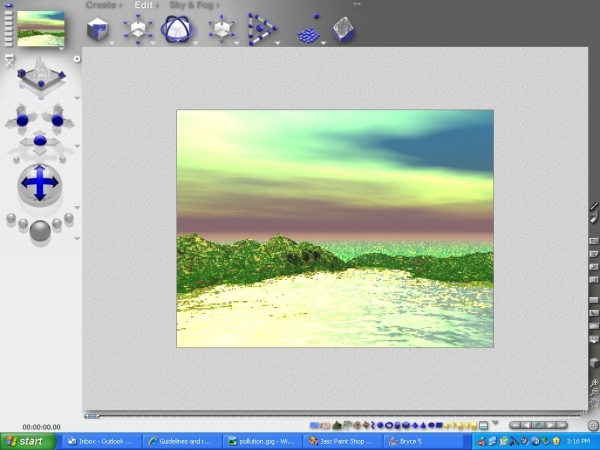The height and width of the screenshot is (450, 600).
Task: Select the Reposition tool icon
Action: [222, 29]
